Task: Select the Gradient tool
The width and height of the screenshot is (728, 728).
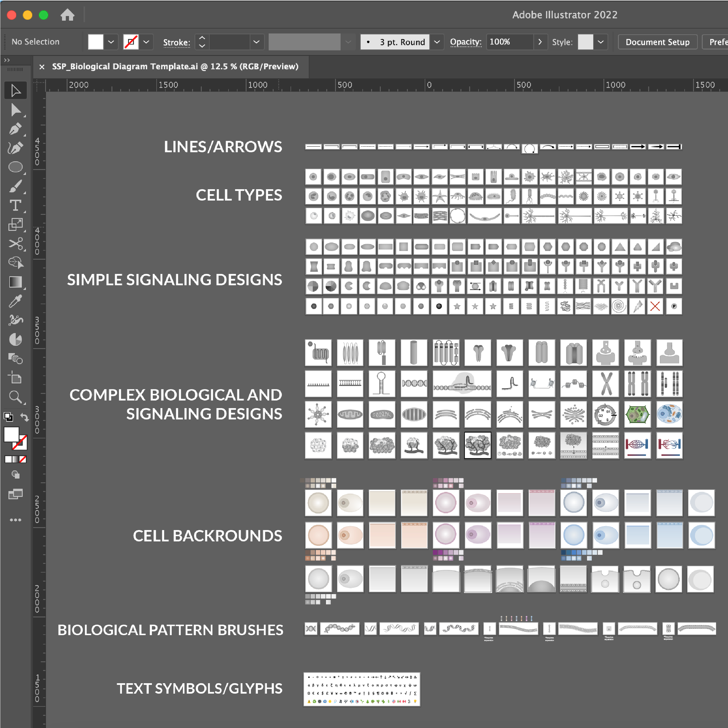Action: click(16, 282)
